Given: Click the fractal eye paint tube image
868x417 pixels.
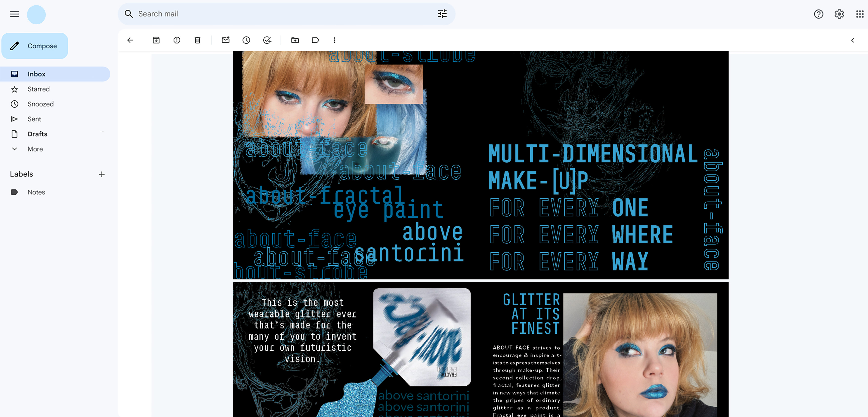Looking at the screenshot, I should point(422,337).
